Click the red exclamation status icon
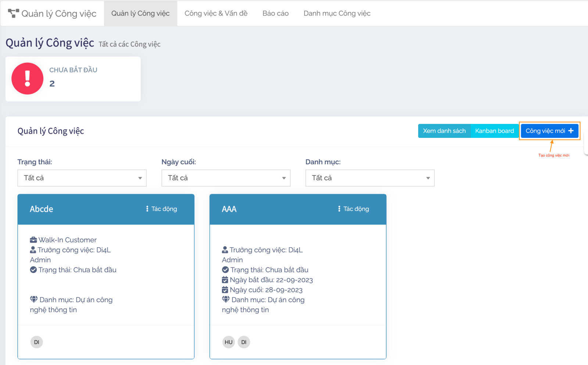This screenshot has height=365, width=588. pyautogui.click(x=27, y=79)
